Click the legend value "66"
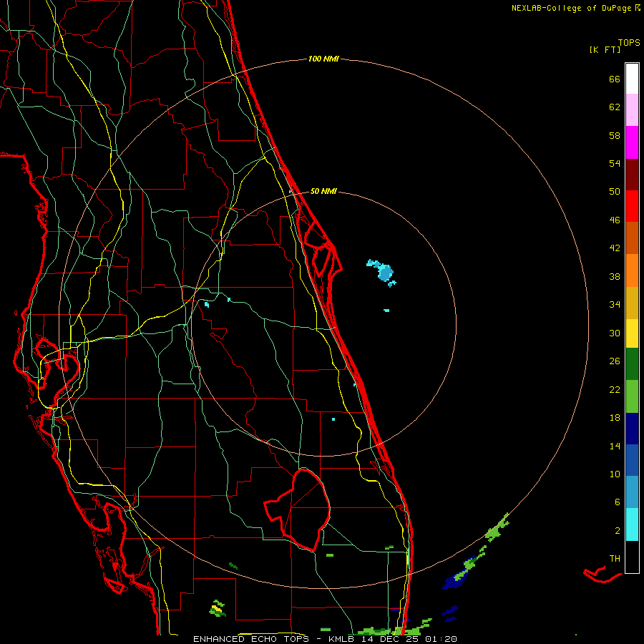 615,79
